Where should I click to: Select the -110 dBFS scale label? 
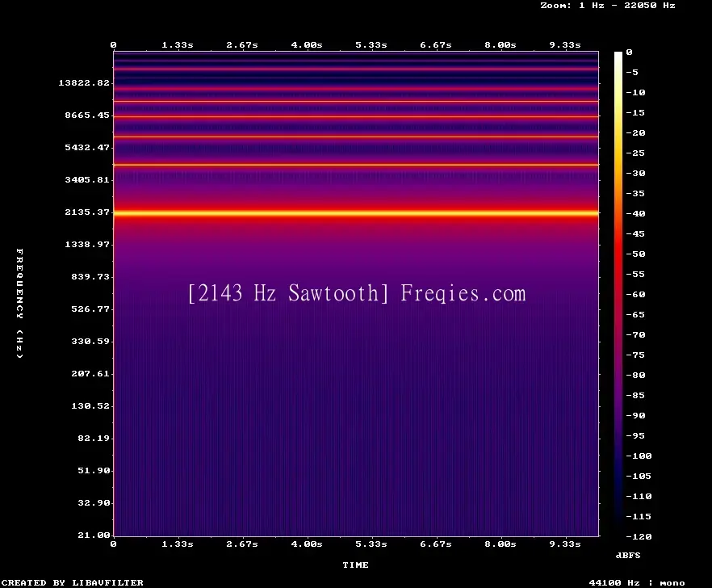click(x=639, y=496)
